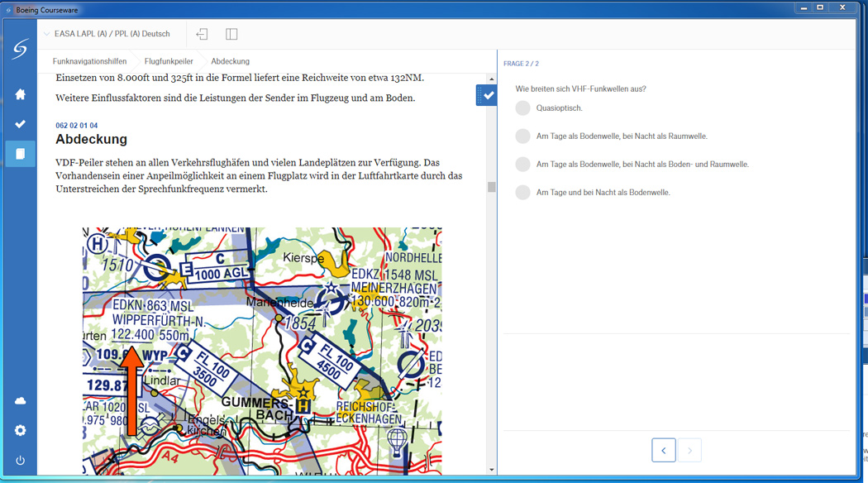
Task: Open settings gear in sidebar
Action: (20, 430)
